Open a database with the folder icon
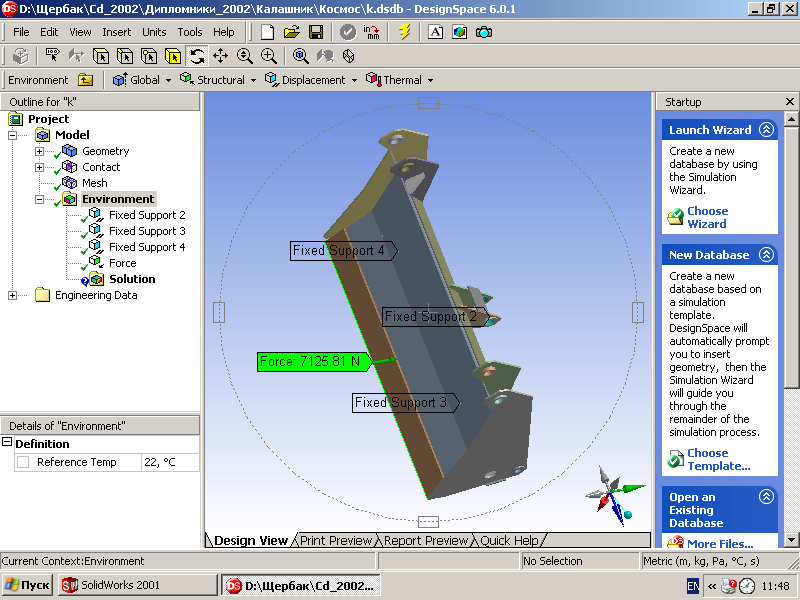 pos(292,32)
